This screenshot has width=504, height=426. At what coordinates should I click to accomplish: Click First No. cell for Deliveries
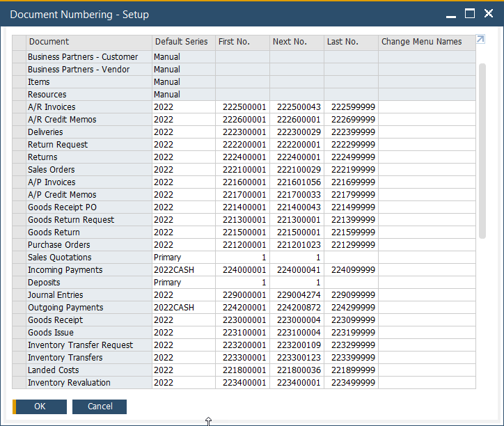click(x=244, y=132)
